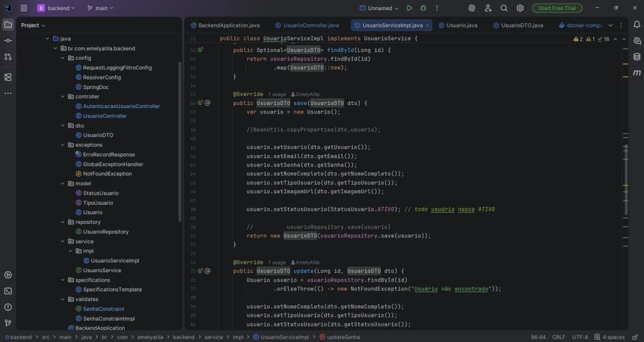Click the editor vertical scrollbar

point(626,180)
